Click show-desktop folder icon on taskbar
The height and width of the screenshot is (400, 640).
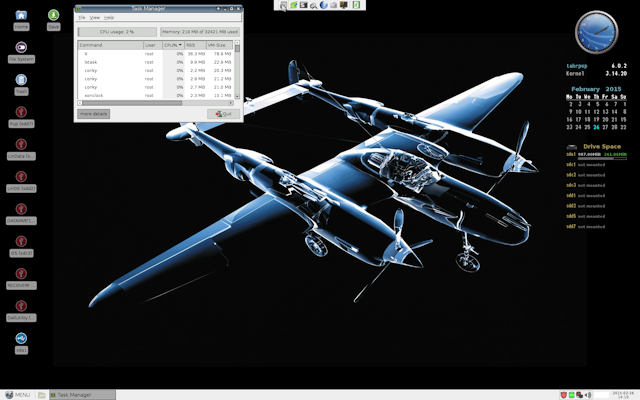pos(42,395)
